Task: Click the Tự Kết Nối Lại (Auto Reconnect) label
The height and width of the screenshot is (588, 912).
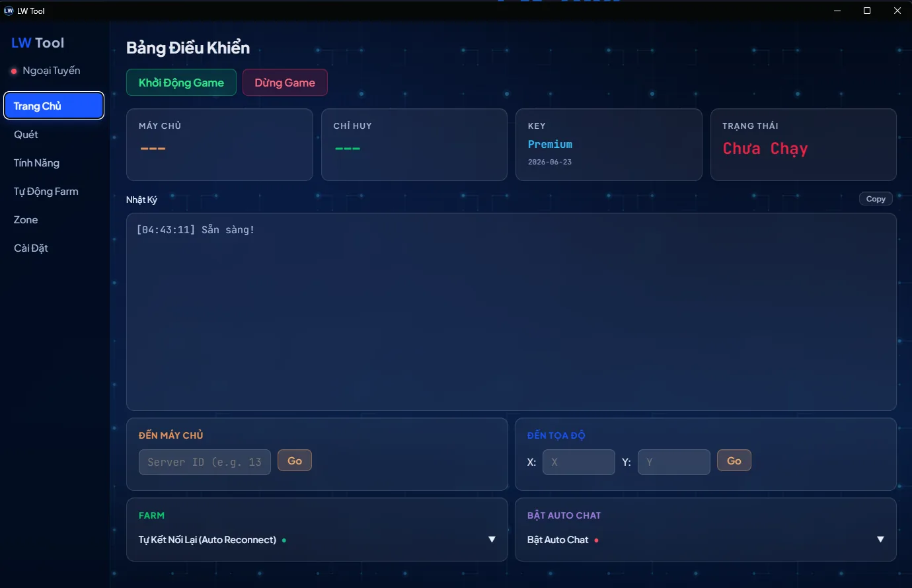Action: [208, 540]
